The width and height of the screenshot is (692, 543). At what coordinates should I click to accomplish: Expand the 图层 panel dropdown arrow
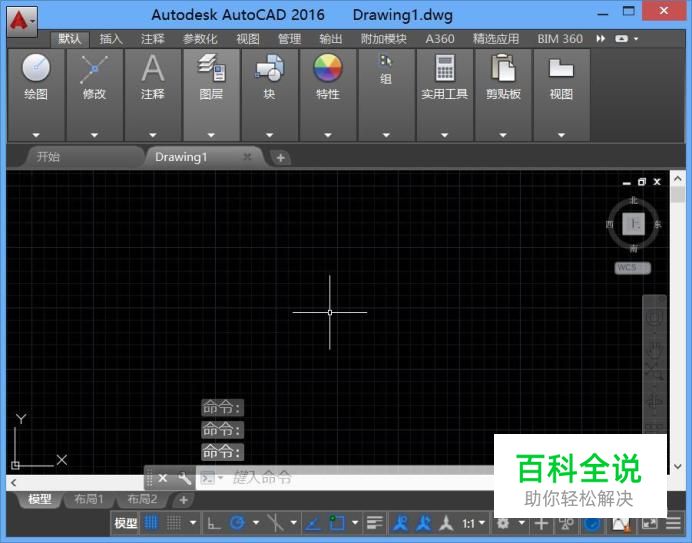tap(211, 135)
